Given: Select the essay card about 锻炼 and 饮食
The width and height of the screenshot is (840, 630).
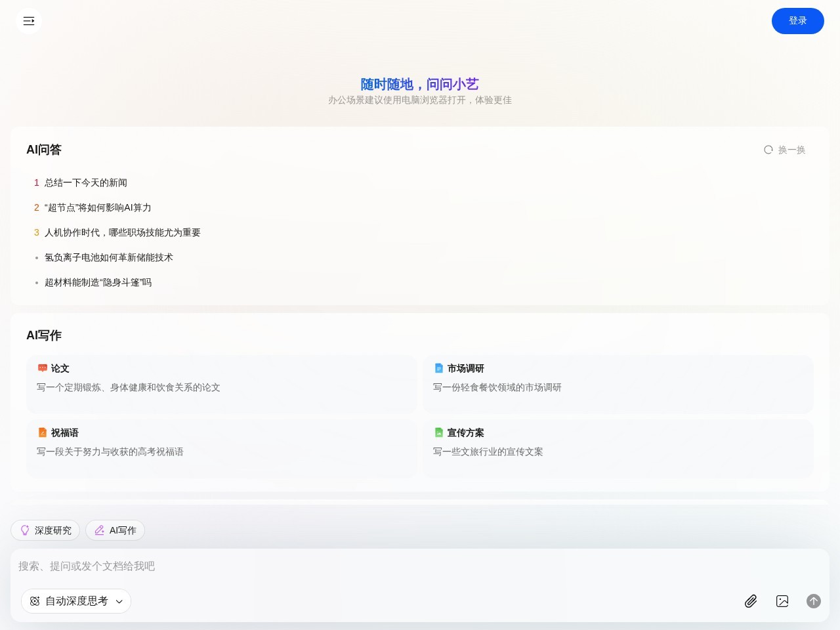Looking at the screenshot, I should [222, 384].
